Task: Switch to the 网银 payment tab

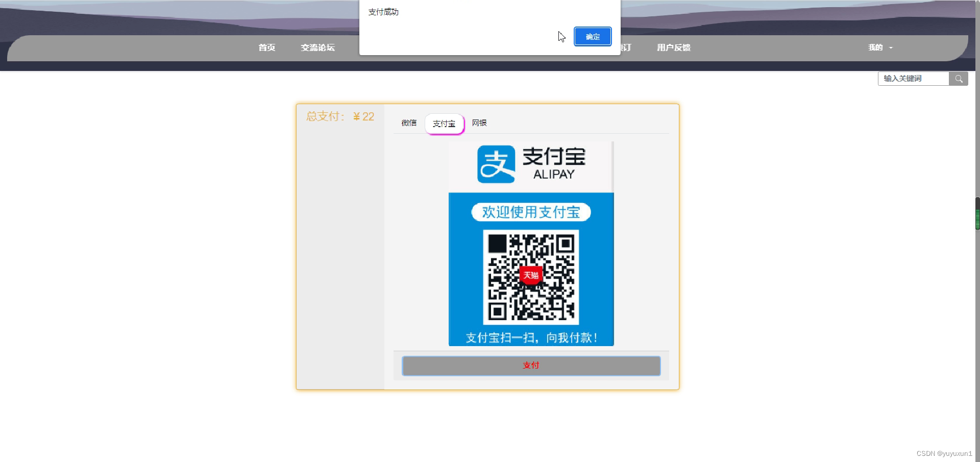Action: [x=479, y=123]
